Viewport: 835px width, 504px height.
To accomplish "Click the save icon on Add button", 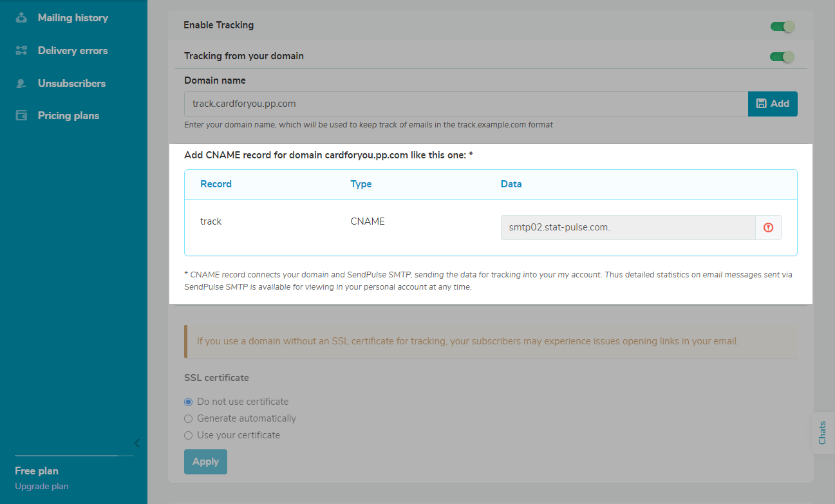I will (x=761, y=104).
